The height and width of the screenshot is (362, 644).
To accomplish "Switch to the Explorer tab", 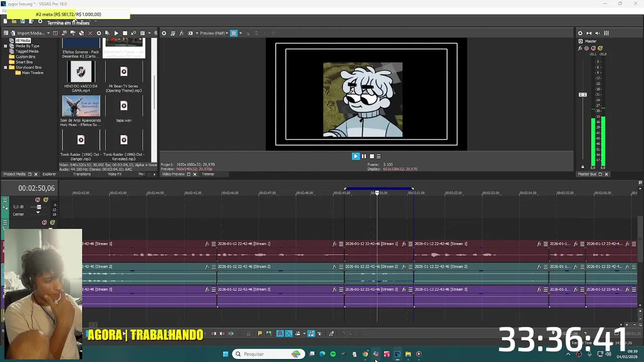I will coord(49,174).
